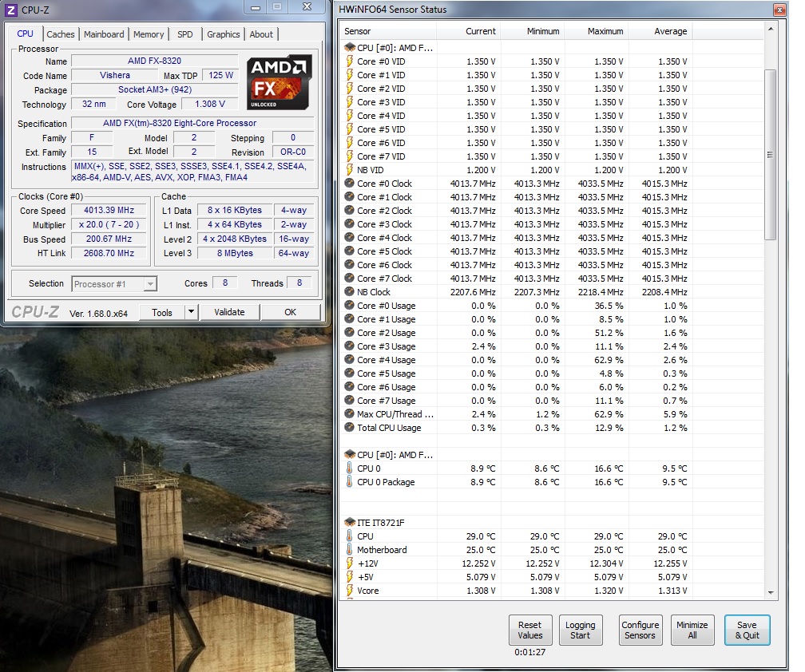This screenshot has width=805, height=672.
Task: Click lightning icon for Core #7 VID
Action: 350,156
